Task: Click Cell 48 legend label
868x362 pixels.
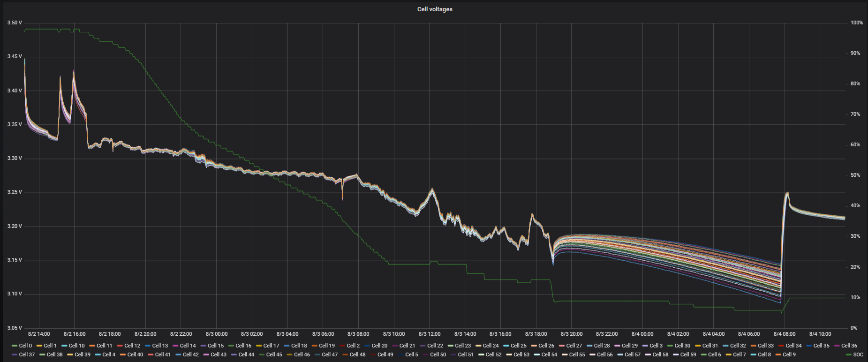Action: pos(357,354)
